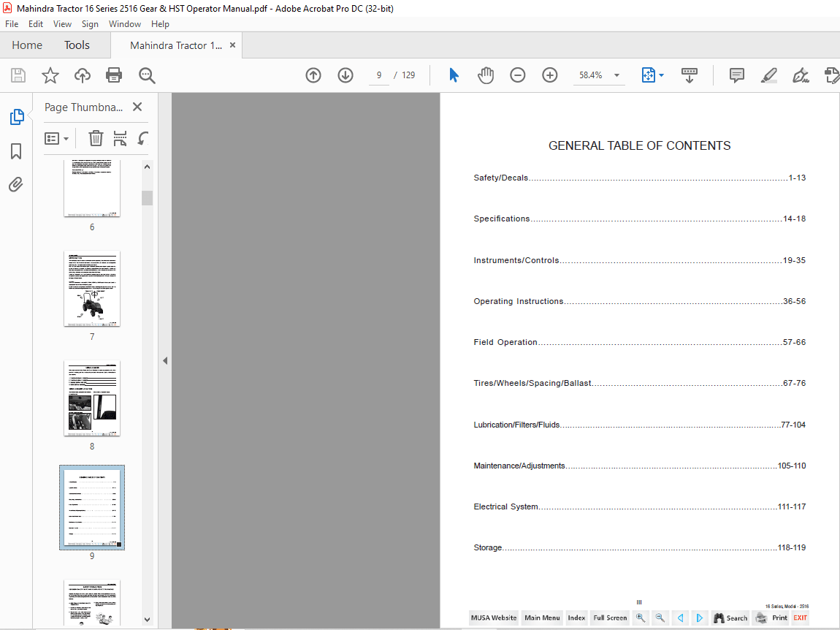
Task: Toggle the Bookmarks panel in sidebar
Action: [x=16, y=151]
